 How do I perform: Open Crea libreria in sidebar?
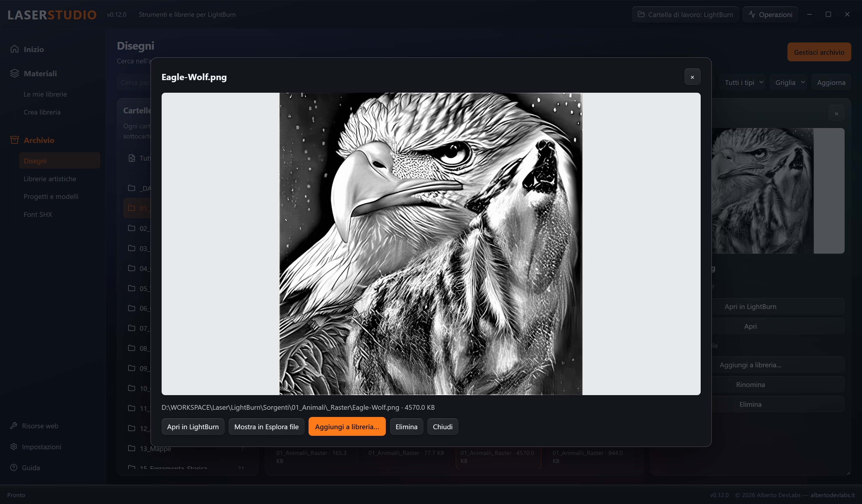pyautogui.click(x=42, y=112)
